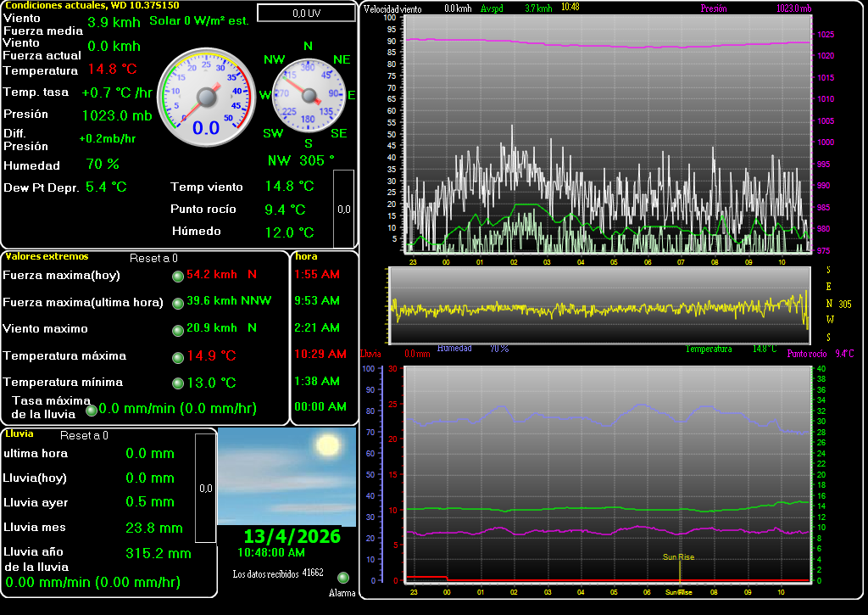Click the wind speed and pressure graph

[x=607, y=134]
